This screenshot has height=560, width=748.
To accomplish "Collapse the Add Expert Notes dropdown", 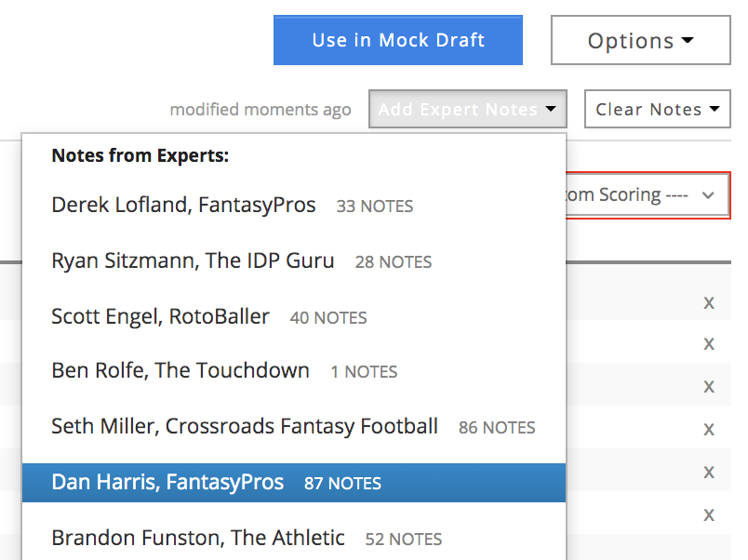I will (467, 109).
